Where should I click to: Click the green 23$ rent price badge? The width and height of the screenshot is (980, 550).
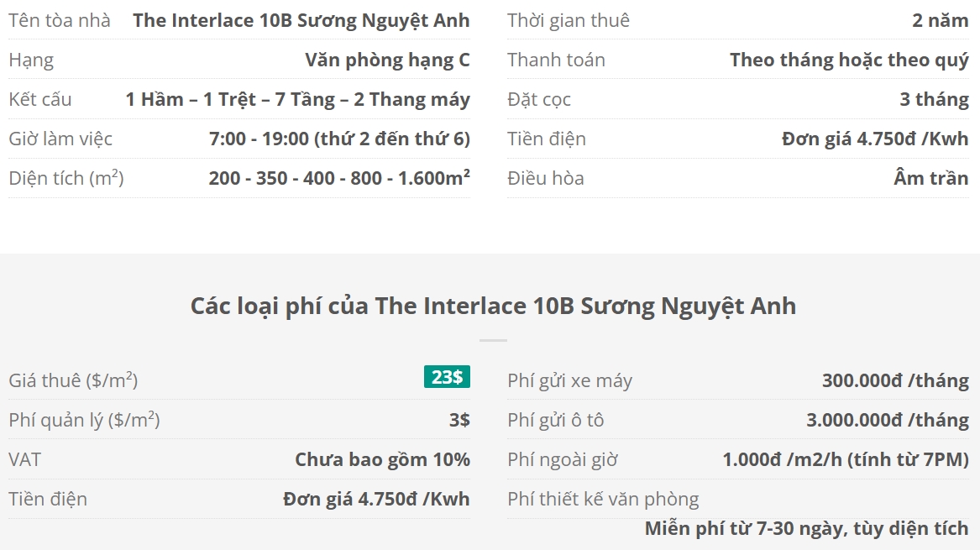(447, 377)
